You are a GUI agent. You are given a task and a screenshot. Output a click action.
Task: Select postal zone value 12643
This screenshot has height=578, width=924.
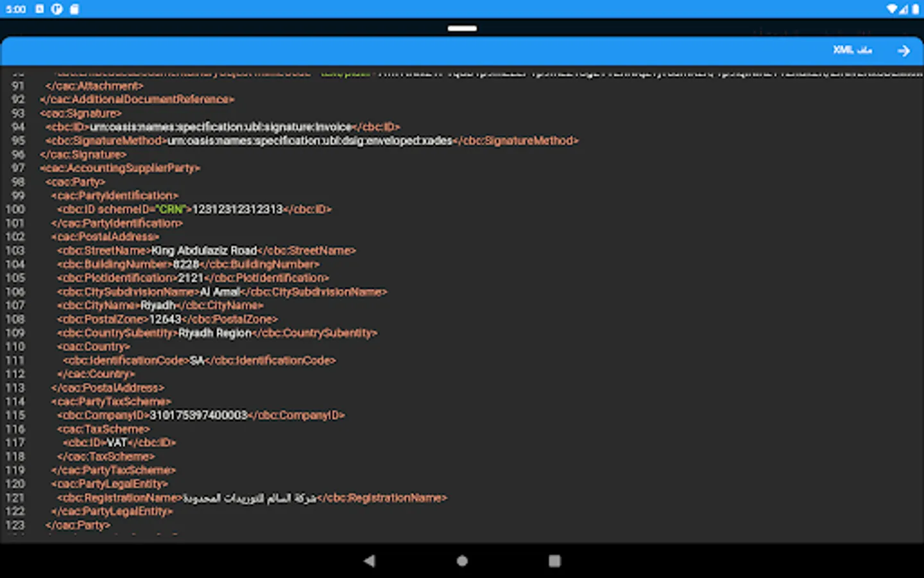pos(166,320)
